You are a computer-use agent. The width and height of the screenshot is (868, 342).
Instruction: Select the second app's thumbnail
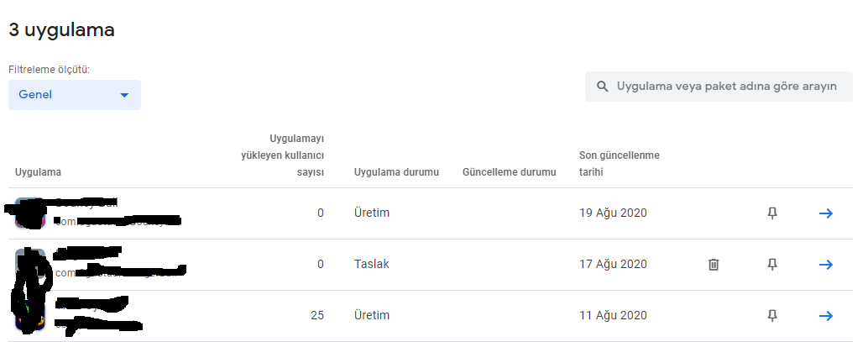30,265
